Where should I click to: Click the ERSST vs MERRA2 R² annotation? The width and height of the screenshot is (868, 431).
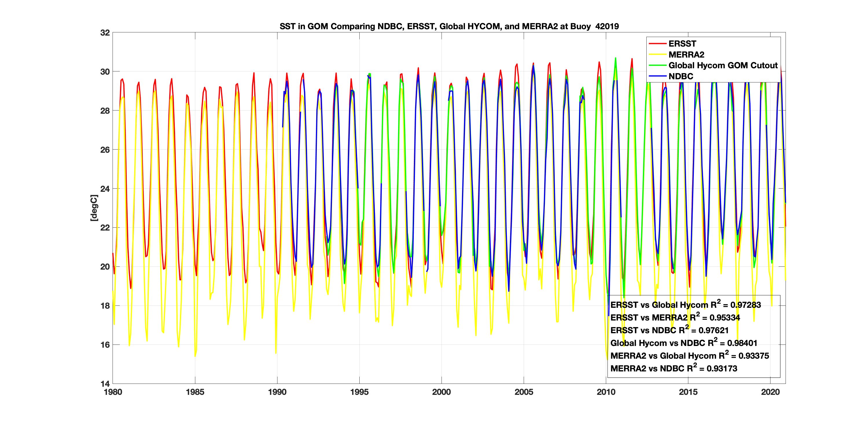[x=675, y=317]
